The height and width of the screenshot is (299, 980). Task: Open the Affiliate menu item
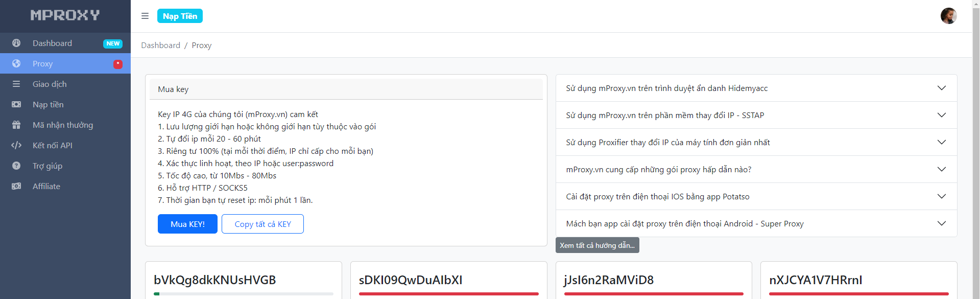(x=46, y=187)
